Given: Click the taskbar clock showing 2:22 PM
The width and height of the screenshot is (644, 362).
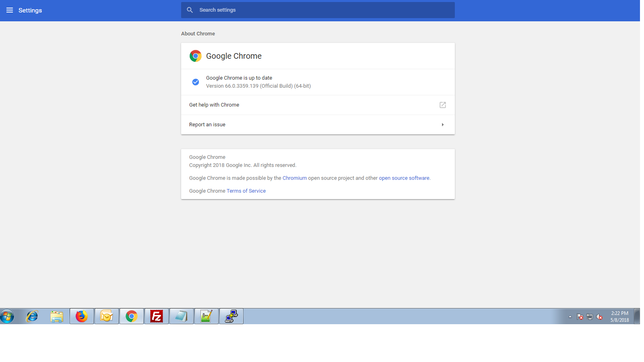Looking at the screenshot, I should click(x=619, y=317).
